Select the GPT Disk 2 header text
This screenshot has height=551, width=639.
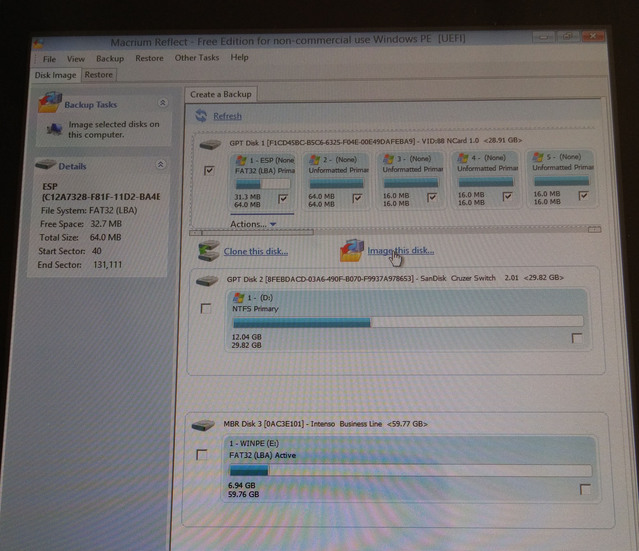pyautogui.click(x=395, y=278)
